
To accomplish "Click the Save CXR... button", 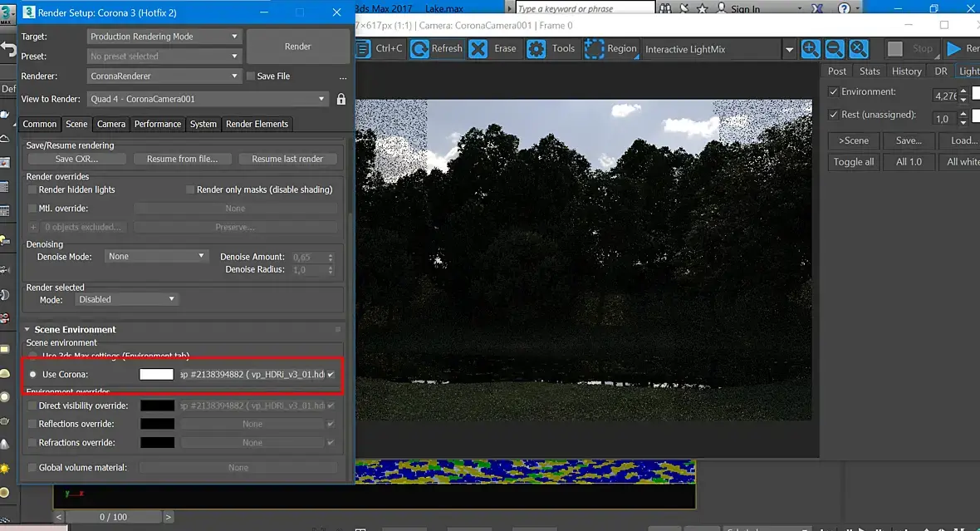I will pos(76,159).
